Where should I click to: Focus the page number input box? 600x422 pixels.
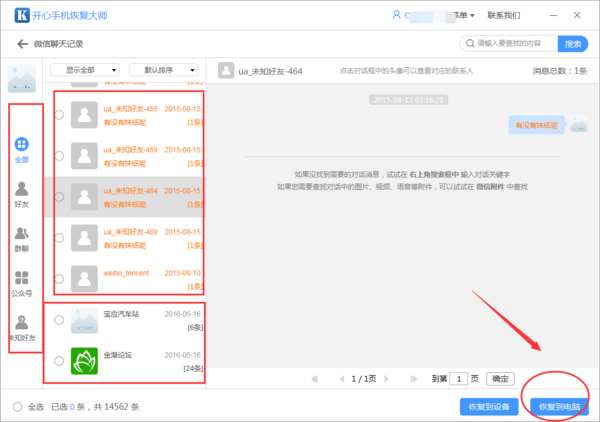tap(458, 379)
